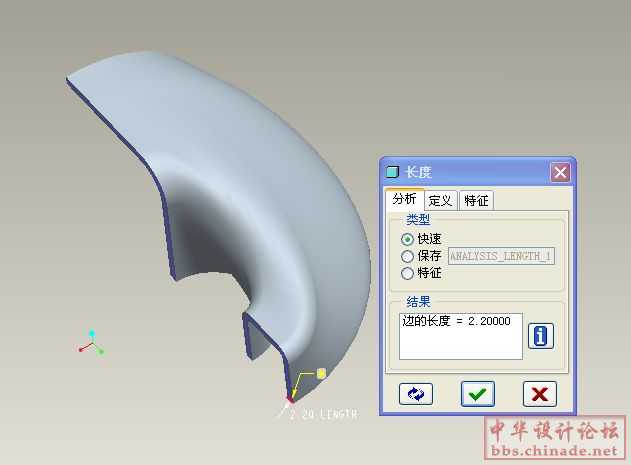Open the 特征 tab
Image resolution: width=631 pixels, height=465 pixels.
click(476, 200)
